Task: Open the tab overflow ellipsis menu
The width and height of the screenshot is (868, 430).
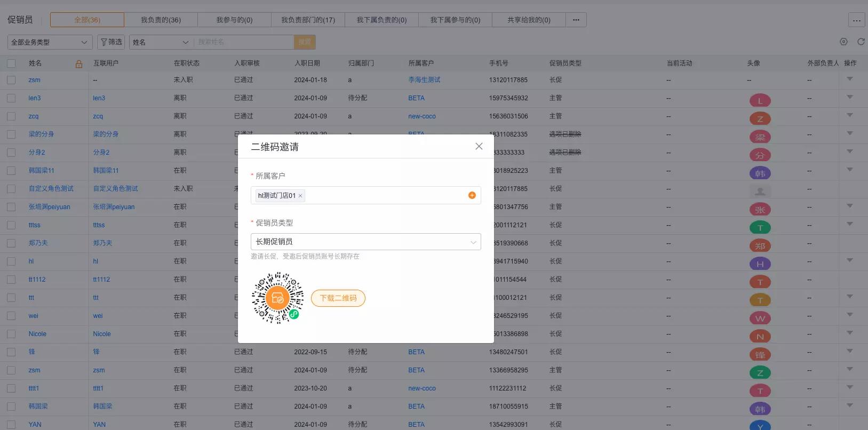Action: (576, 20)
